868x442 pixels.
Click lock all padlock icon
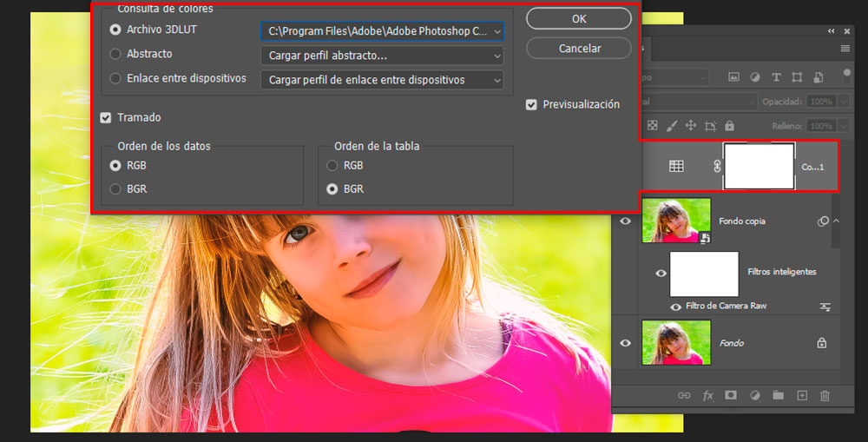pos(730,126)
